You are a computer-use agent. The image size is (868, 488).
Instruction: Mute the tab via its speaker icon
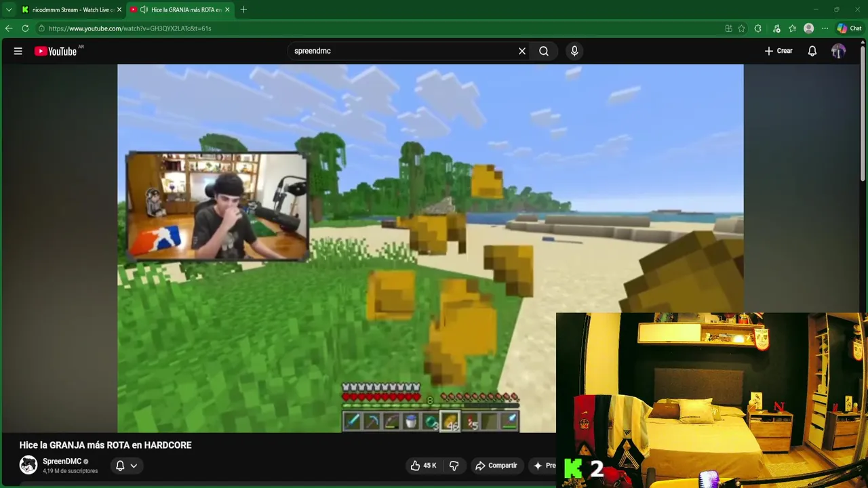(x=144, y=9)
